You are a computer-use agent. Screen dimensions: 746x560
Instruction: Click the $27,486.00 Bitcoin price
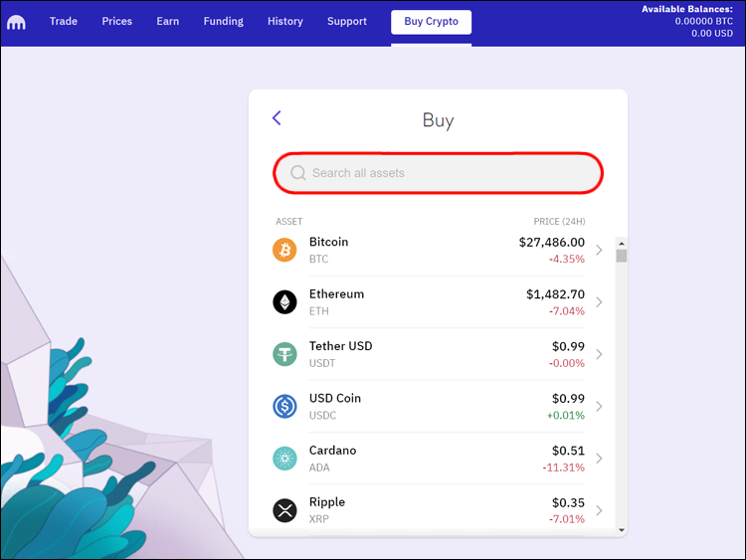(551, 242)
